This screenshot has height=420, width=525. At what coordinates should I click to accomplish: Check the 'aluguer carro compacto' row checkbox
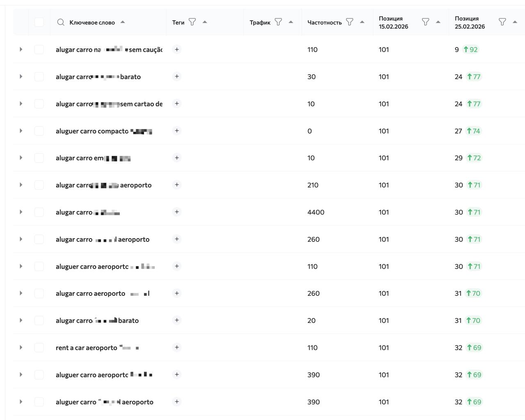[39, 131]
